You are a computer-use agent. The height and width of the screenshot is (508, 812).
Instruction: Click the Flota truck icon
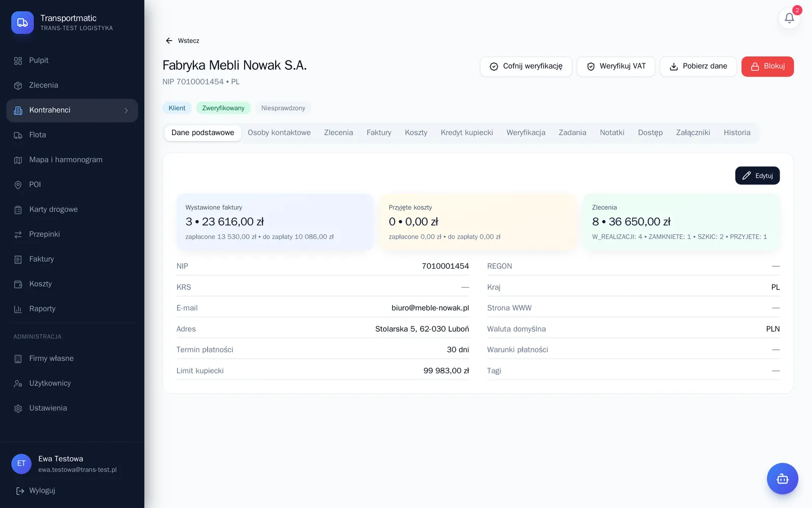click(x=18, y=135)
